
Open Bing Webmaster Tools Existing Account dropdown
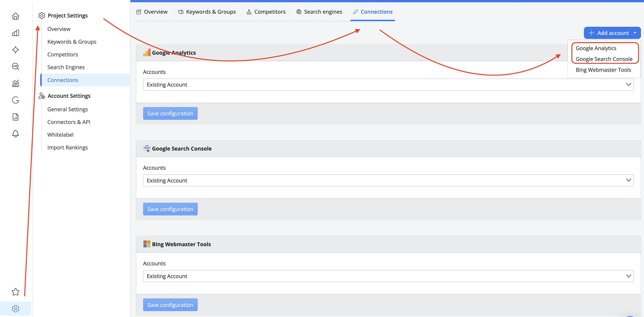[x=388, y=276]
